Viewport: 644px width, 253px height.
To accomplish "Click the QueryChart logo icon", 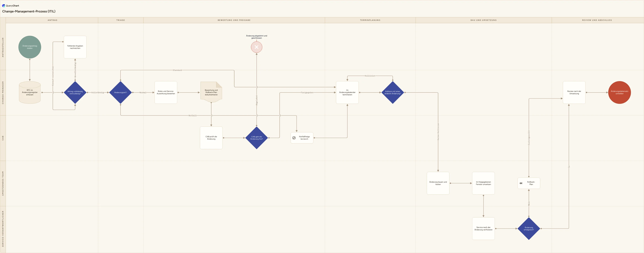I will point(4,6).
